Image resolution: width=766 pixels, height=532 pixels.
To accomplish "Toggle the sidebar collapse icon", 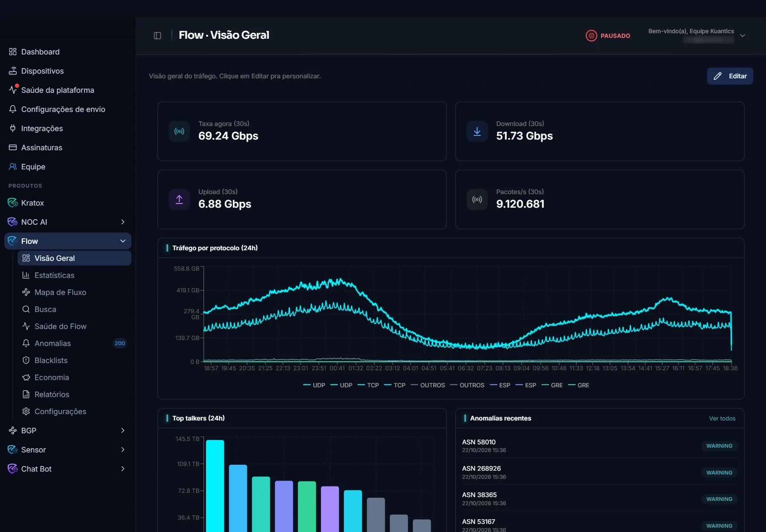I will [x=157, y=35].
